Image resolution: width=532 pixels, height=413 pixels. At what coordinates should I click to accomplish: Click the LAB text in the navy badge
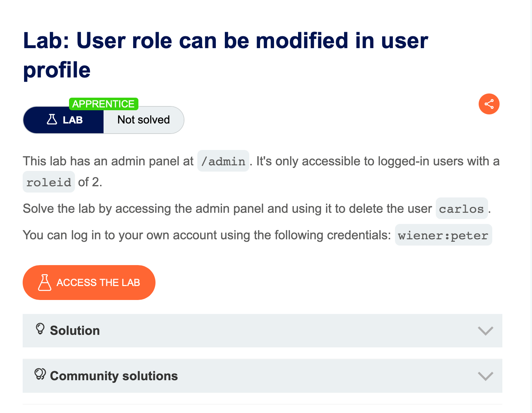[73, 120]
